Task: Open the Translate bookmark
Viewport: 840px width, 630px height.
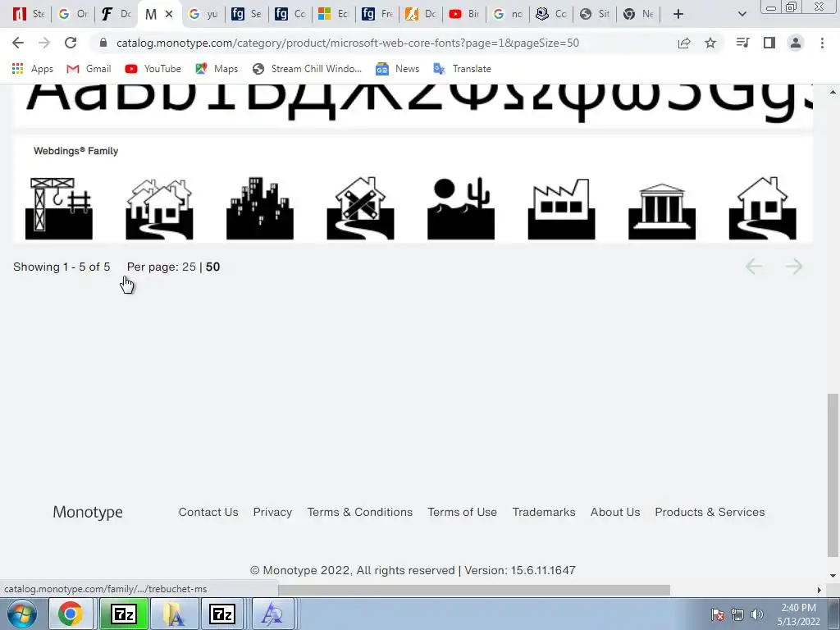Action: pyautogui.click(x=462, y=69)
